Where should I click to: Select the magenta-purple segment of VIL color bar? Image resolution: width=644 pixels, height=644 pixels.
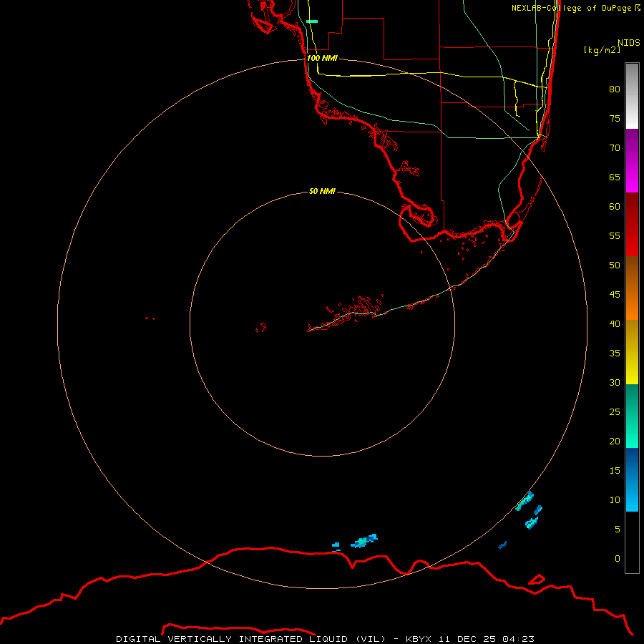(x=632, y=160)
